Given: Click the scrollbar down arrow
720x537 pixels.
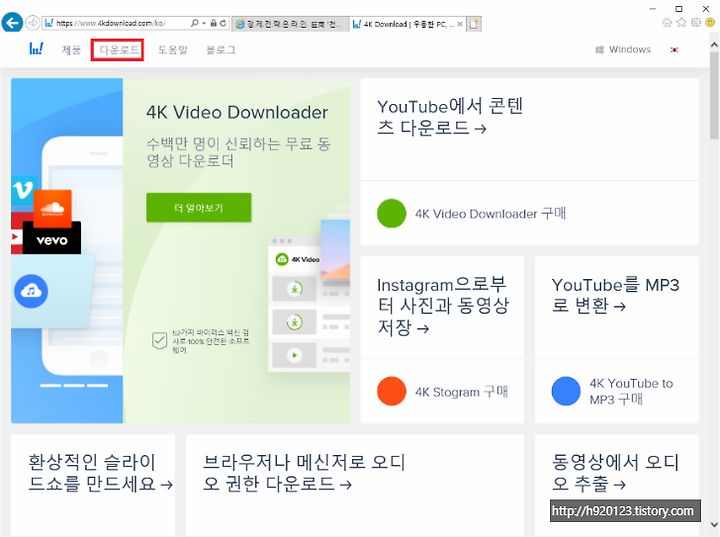Looking at the screenshot, I should [714, 524].
